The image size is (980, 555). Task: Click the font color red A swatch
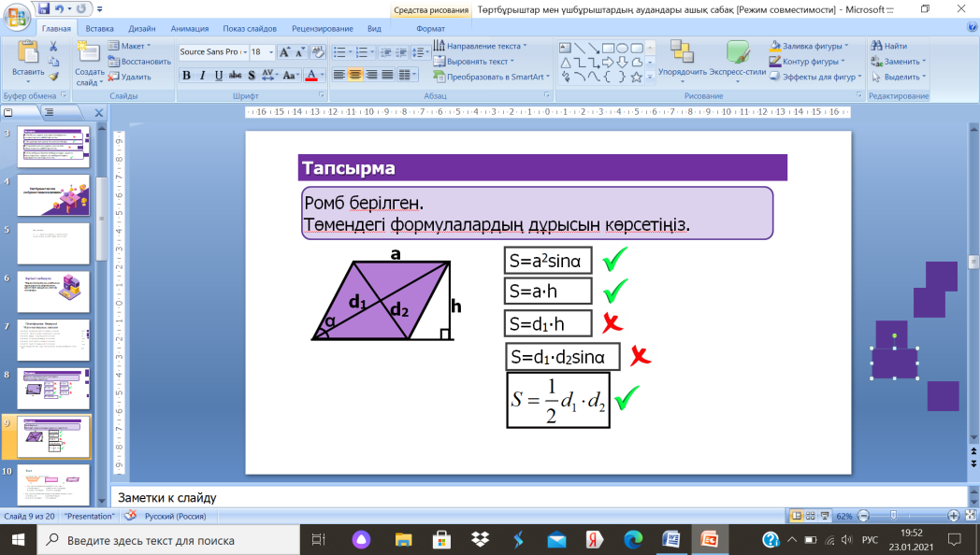coord(312,76)
